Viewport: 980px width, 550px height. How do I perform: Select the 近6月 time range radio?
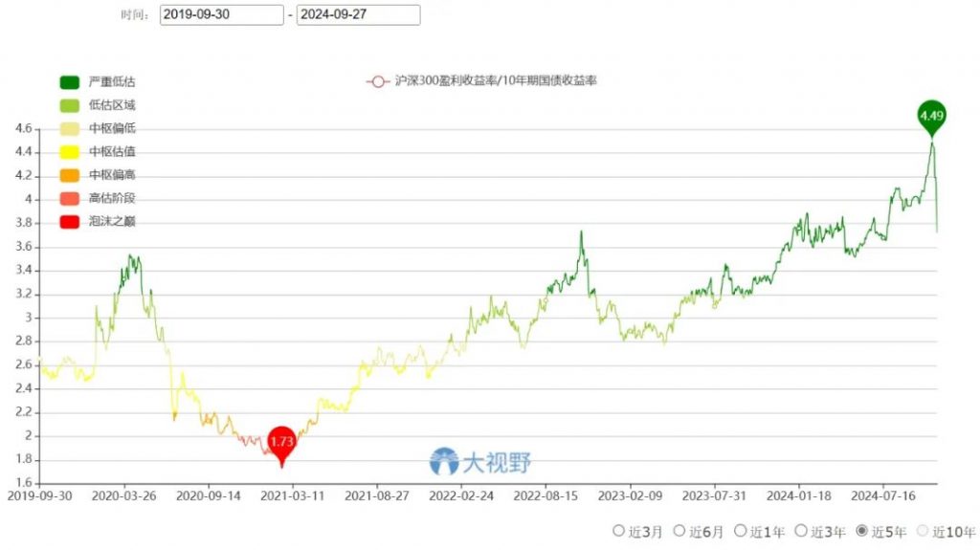click(x=679, y=531)
